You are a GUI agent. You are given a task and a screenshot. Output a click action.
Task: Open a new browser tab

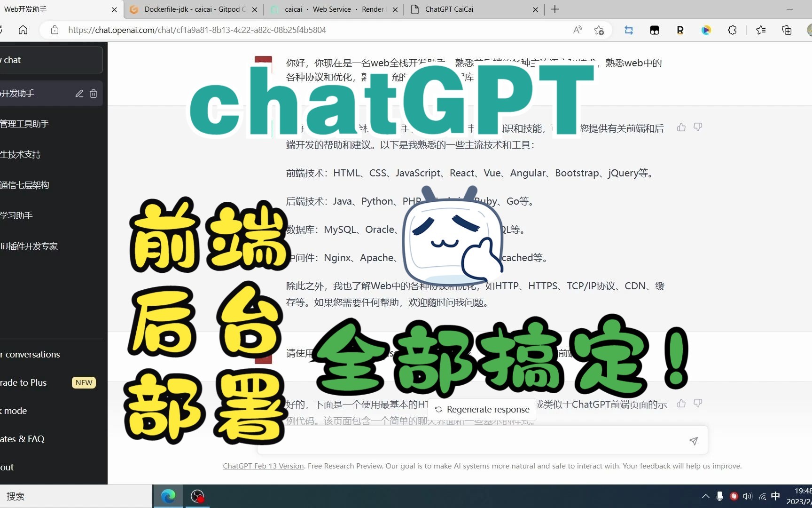555,9
